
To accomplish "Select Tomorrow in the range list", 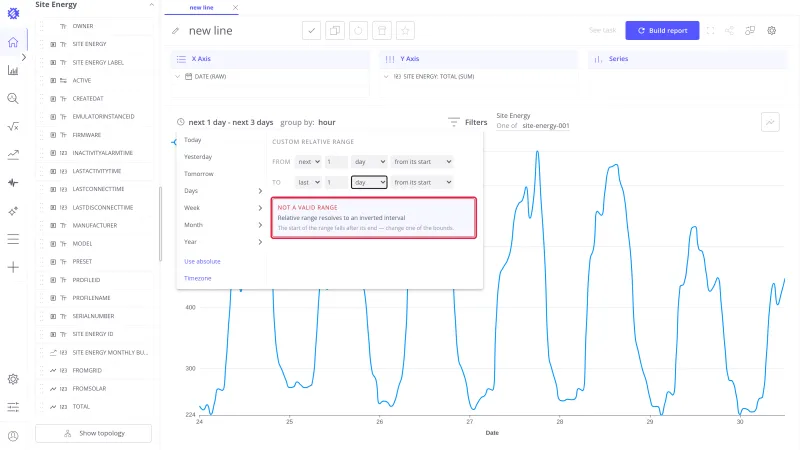I will click(x=199, y=174).
